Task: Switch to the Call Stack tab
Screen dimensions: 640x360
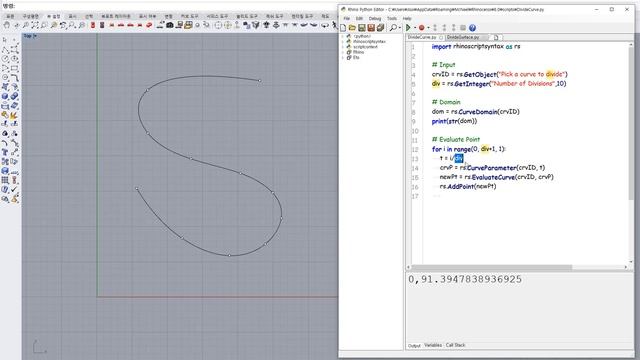Action: (455, 345)
